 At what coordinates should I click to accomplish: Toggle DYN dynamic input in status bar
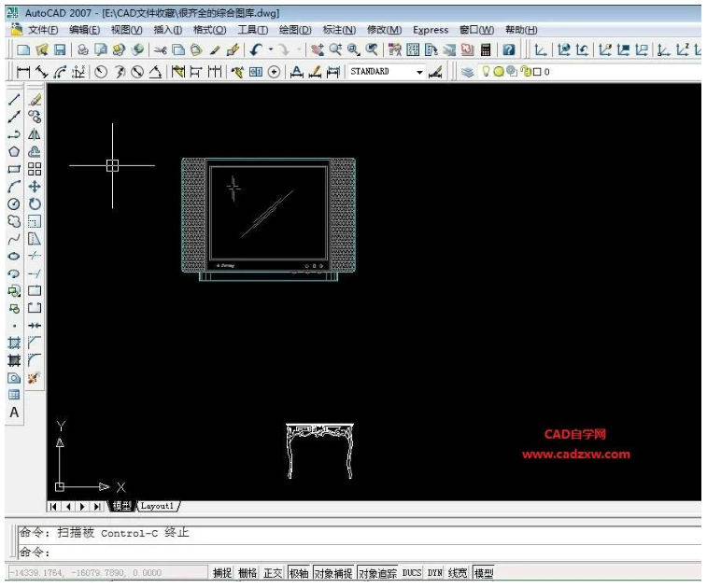click(x=435, y=573)
